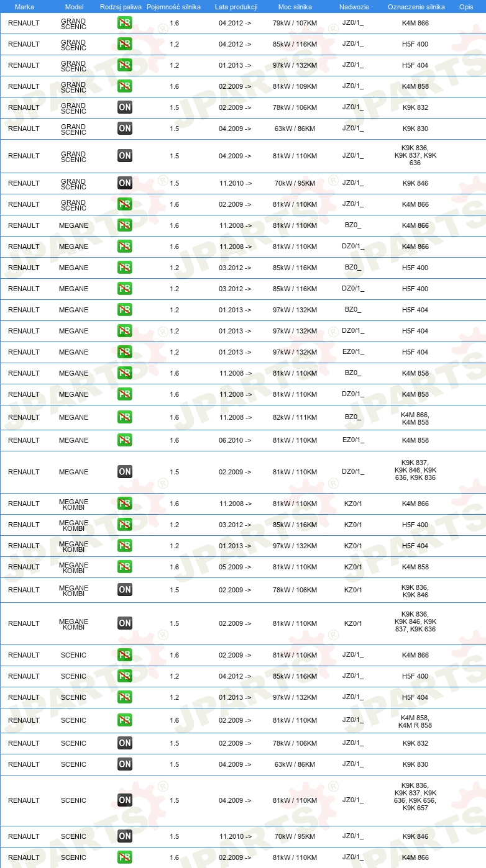The width and height of the screenshot is (486, 868).
Task: Click petrol icon for Megane EZ0/1_ H5F 404
Action: 124,352
